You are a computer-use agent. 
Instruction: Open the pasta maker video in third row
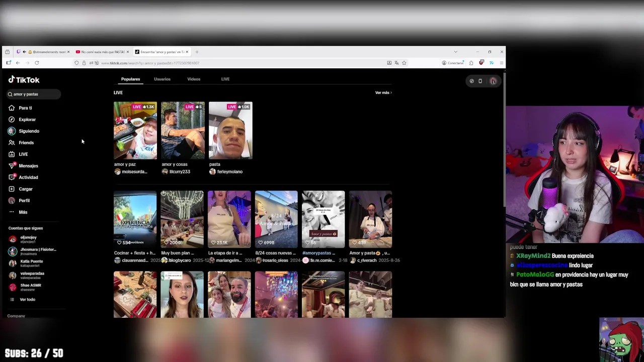tap(135, 295)
